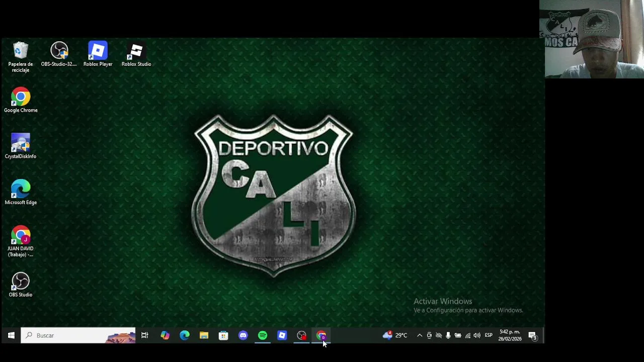Image resolution: width=644 pixels, height=362 pixels.
Task: Open Spotify from the taskbar
Action: (263, 335)
